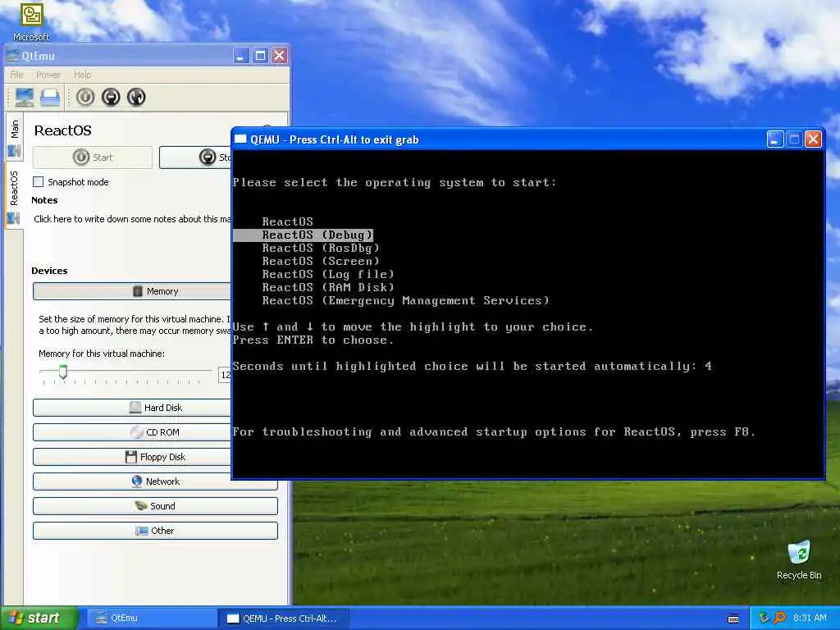Image resolution: width=840 pixels, height=630 pixels.
Task: Collapse the Memory device section
Action: point(132,291)
